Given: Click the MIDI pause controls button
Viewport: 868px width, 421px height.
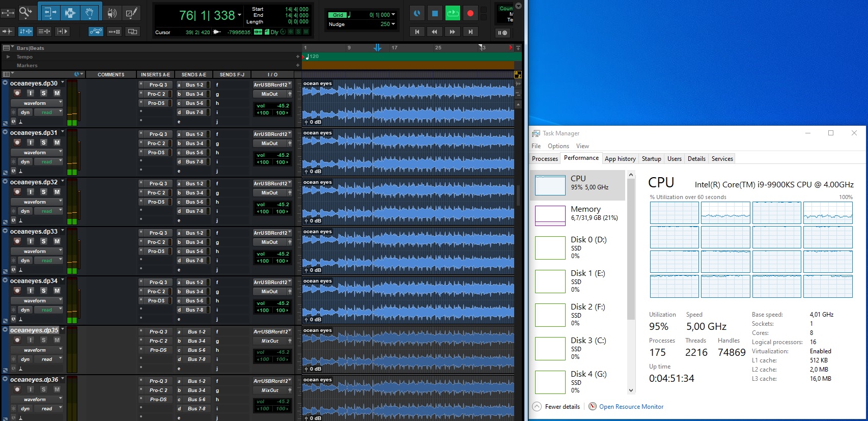Looking at the screenshot, I should pyautogui.click(x=502, y=33).
